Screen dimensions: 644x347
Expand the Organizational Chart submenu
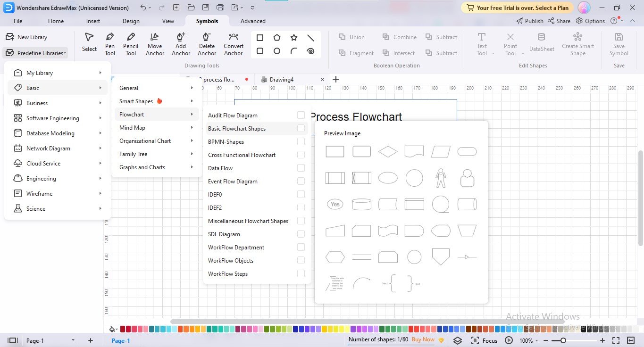[157, 140]
